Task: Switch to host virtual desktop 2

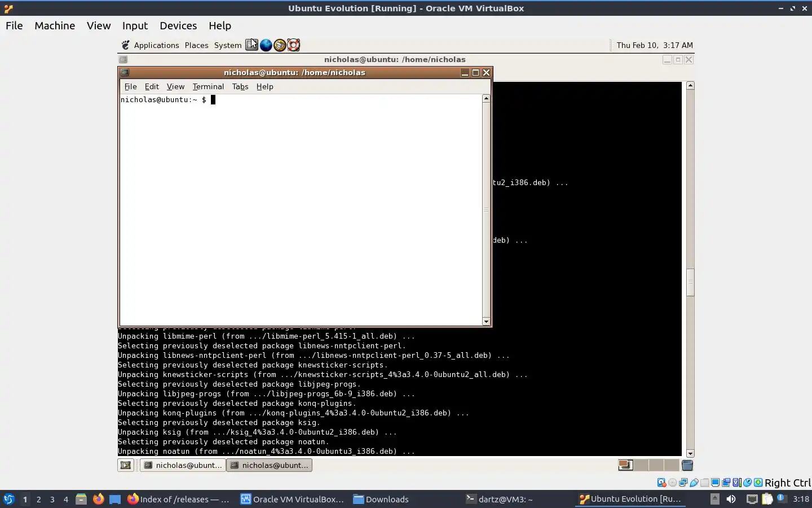Action: coord(38,499)
